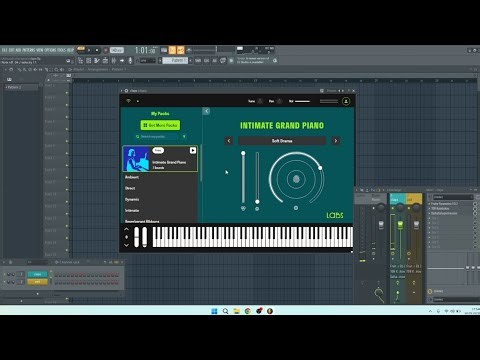
Task: Click the LABS Tune knob
Action: coord(261,101)
